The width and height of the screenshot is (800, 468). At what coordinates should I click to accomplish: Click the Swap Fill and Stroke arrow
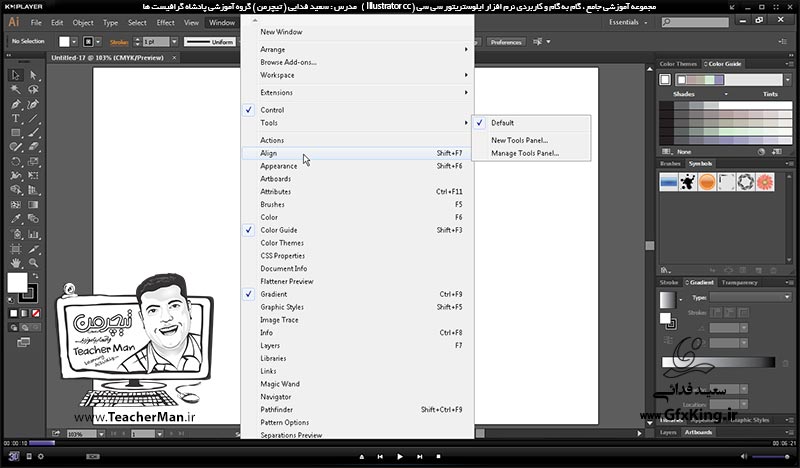click(35, 276)
